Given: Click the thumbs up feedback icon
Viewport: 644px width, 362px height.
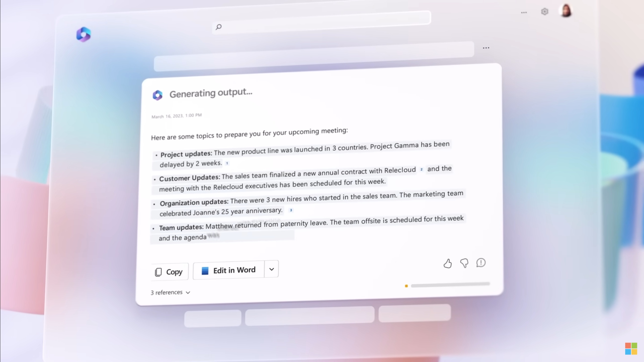Looking at the screenshot, I should (x=448, y=263).
